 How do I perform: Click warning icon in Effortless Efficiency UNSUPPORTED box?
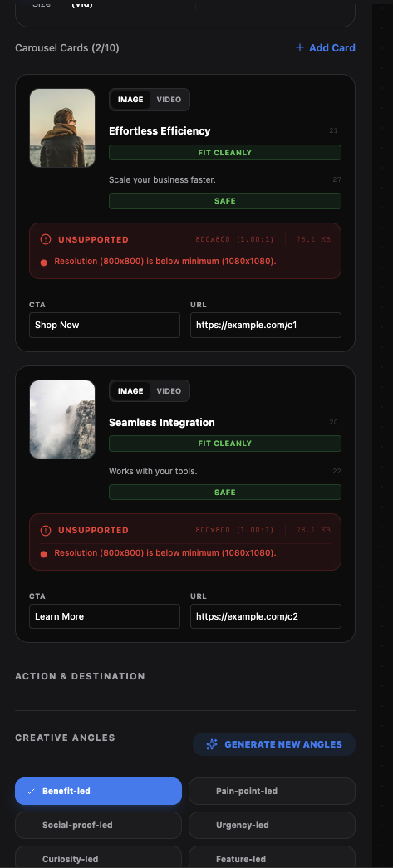(46, 239)
